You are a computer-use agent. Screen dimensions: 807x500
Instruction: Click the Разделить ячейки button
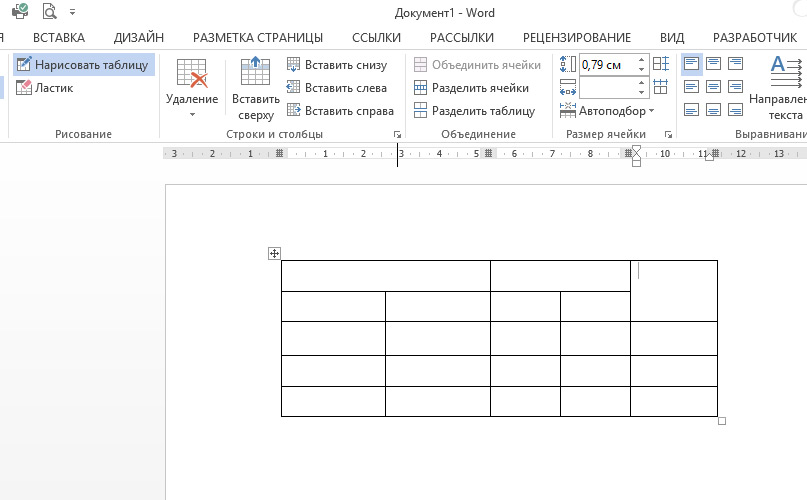point(471,88)
